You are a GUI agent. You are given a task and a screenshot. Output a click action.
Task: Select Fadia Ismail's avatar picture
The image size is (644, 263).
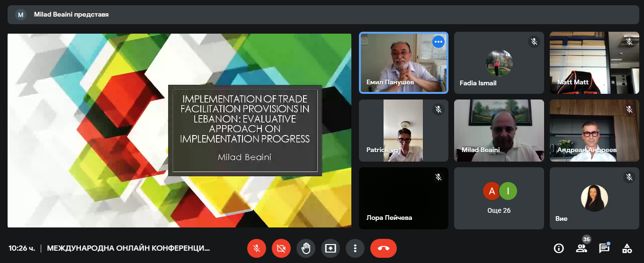click(x=499, y=63)
